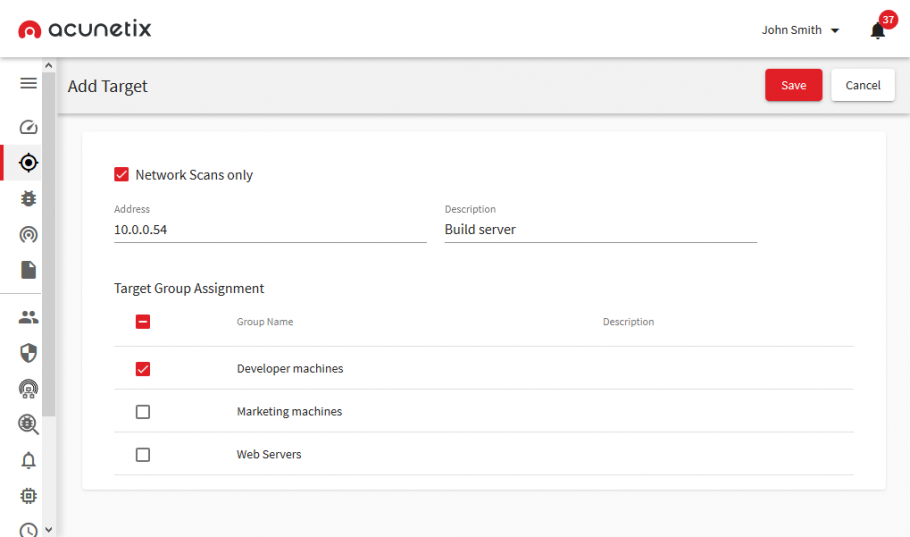Open the notification bell with 37 badge

coord(878,30)
